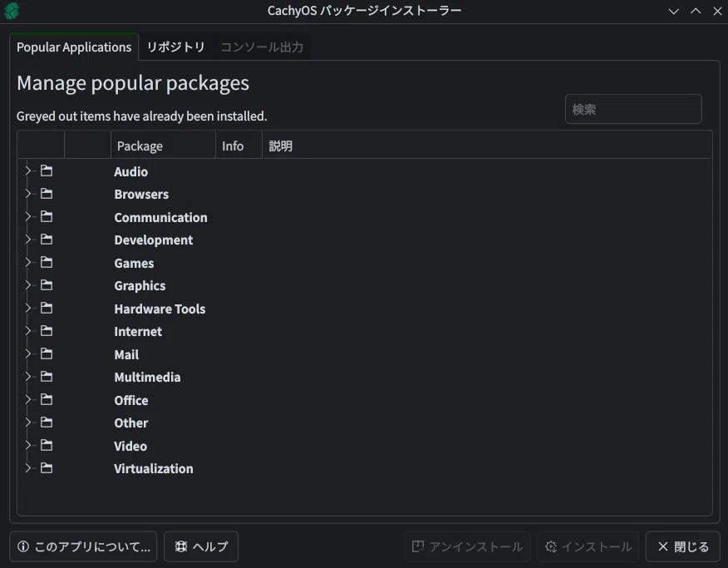The image size is (728, 568).
Task: Click the Multimedia folder icon
Action: [x=46, y=376]
